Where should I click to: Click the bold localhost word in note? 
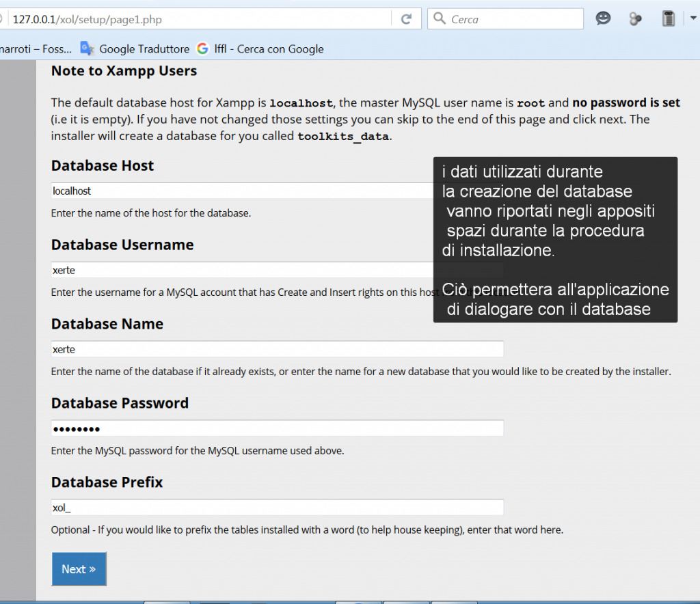pos(301,103)
